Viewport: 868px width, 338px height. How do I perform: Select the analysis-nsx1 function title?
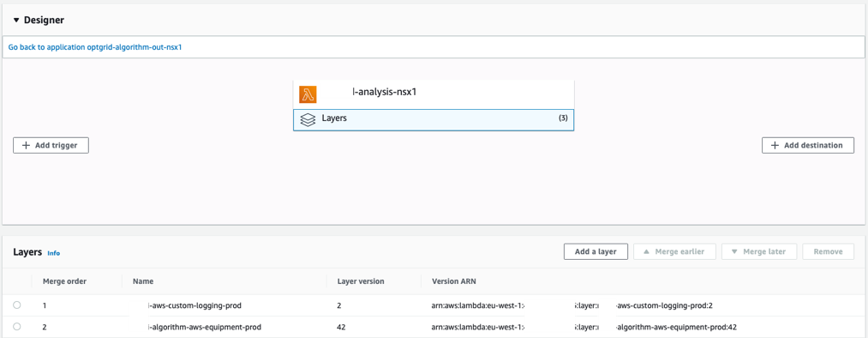[x=384, y=92]
